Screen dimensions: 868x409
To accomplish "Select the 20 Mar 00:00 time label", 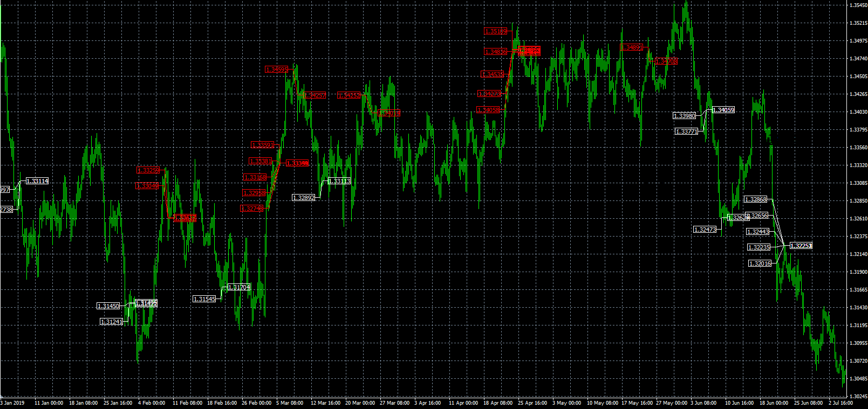I will tap(360, 403).
